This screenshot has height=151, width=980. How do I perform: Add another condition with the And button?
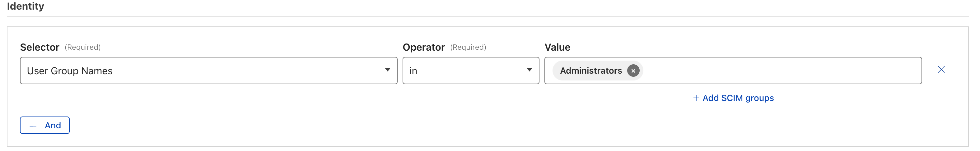pyautogui.click(x=45, y=126)
